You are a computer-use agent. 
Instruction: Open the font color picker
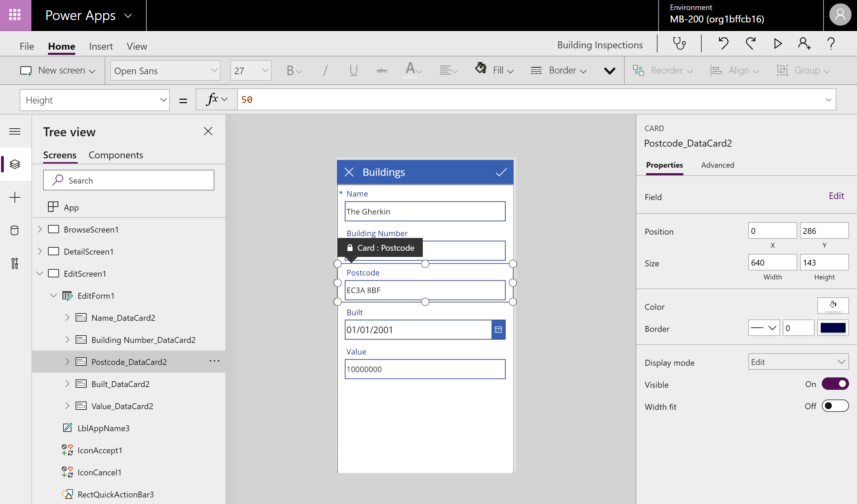[413, 70]
